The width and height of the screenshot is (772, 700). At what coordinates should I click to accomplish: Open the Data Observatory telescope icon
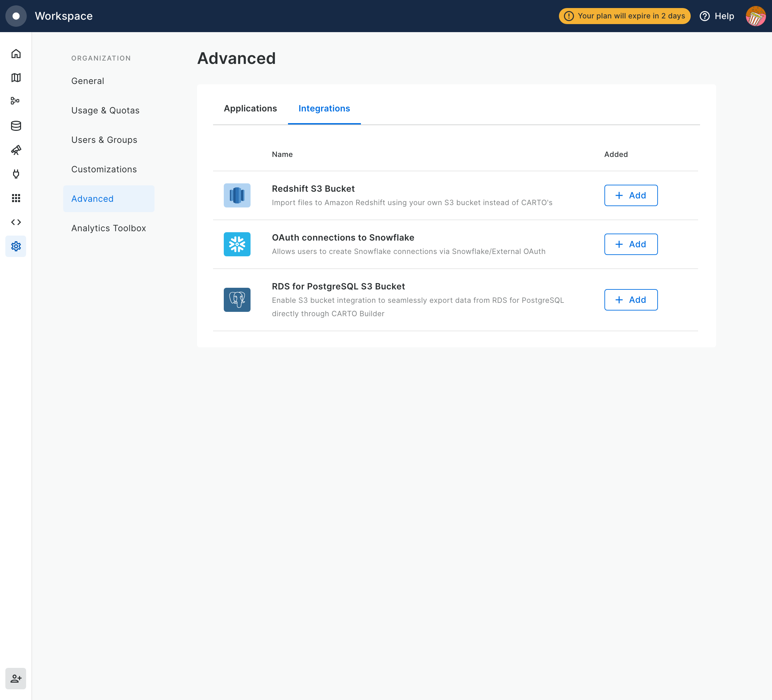click(x=16, y=150)
